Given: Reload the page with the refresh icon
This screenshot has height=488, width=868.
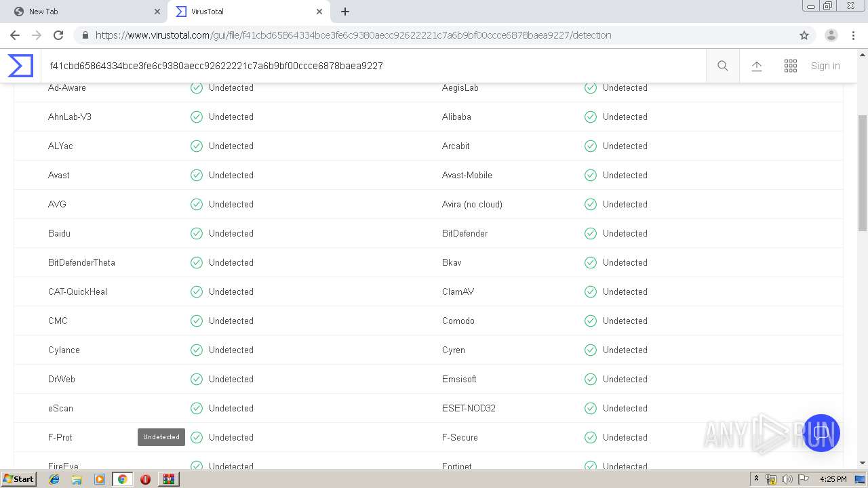Looking at the screenshot, I should click(x=58, y=35).
